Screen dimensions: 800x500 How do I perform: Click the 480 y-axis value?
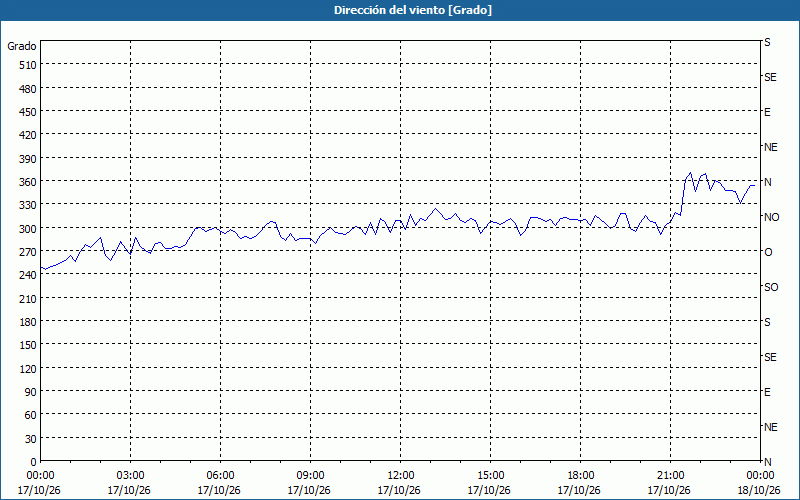(x=28, y=89)
